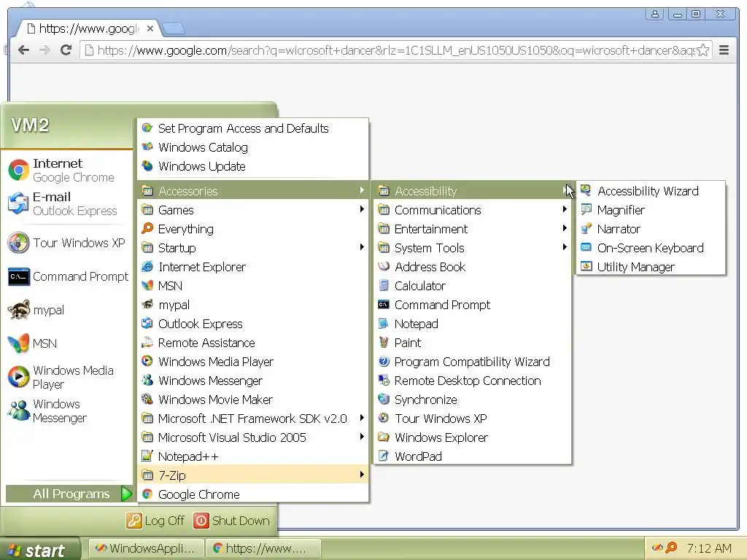747x560 pixels.
Task: Open the Accessories folder entry
Action: coord(253,191)
